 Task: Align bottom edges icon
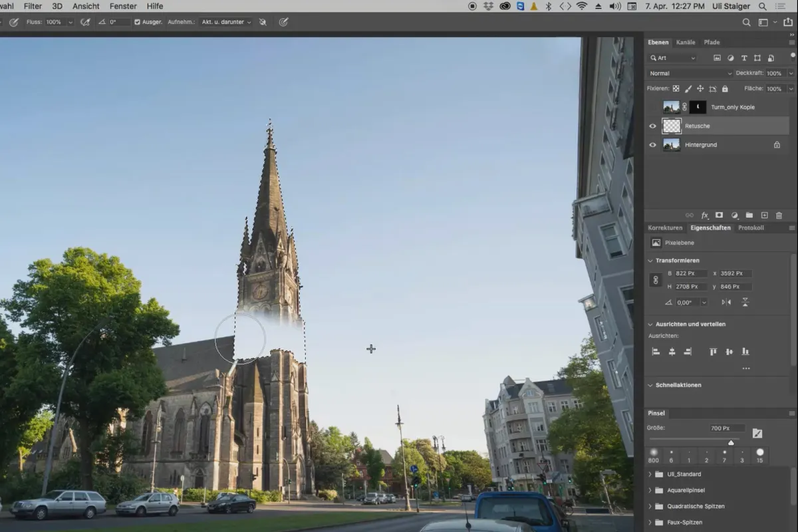tap(745, 351)
